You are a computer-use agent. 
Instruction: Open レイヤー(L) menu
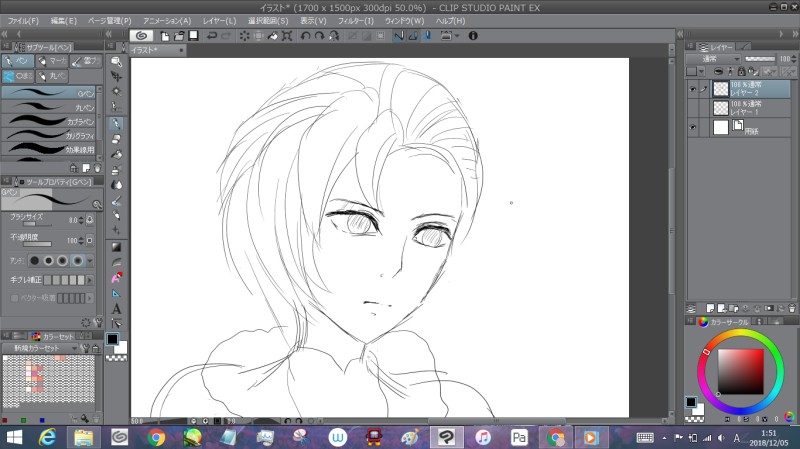click(x=219, y=21)
